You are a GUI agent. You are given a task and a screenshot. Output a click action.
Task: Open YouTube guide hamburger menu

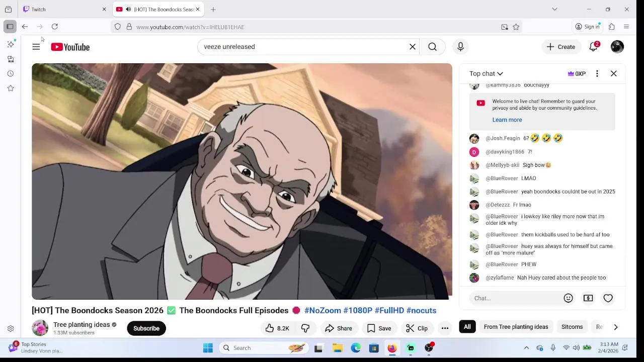[36, 47]
